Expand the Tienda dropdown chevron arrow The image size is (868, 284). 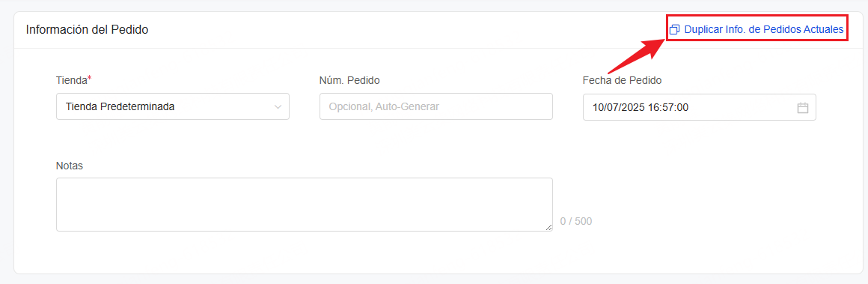278,107
